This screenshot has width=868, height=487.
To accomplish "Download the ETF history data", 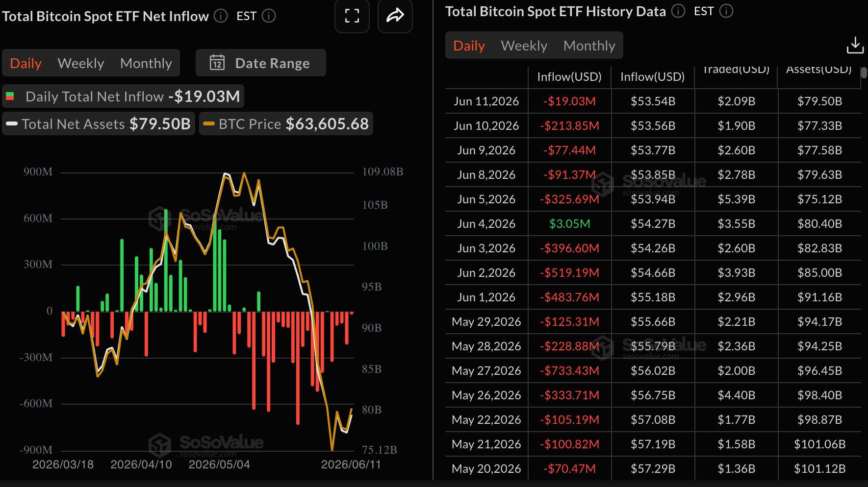I will (x=855, y=45).
